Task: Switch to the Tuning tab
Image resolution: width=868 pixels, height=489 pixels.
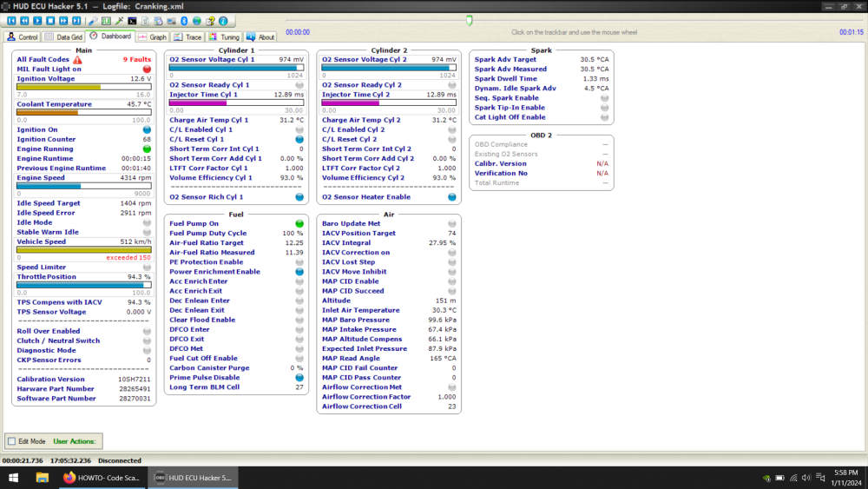Action: point(224,37)
